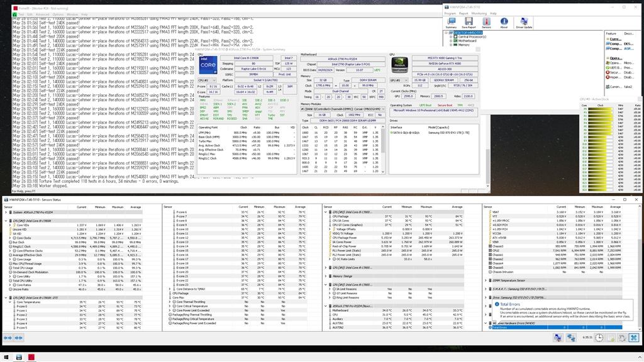Image resolution: width=644 pixels, height=362 pixels.
Task: Expand the Motherboard tree node
Action: click(451, 41)
